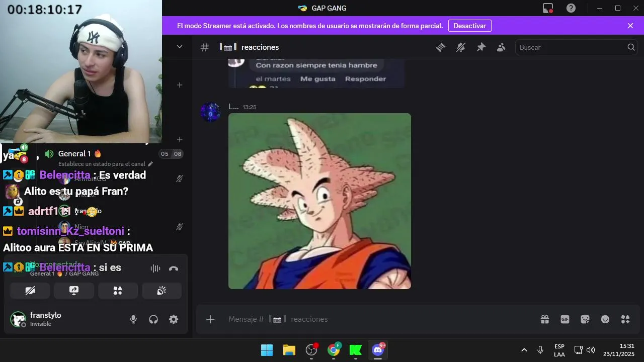Click the plus attach button in message bar
644x362 pixels.
tap(210, 319)
